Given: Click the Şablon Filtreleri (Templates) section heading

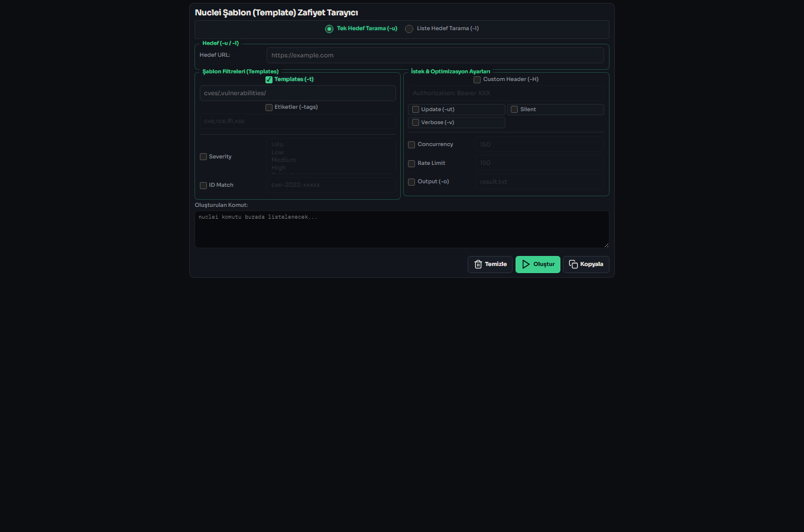Looking at the screenshot, I should pos(241,72).
